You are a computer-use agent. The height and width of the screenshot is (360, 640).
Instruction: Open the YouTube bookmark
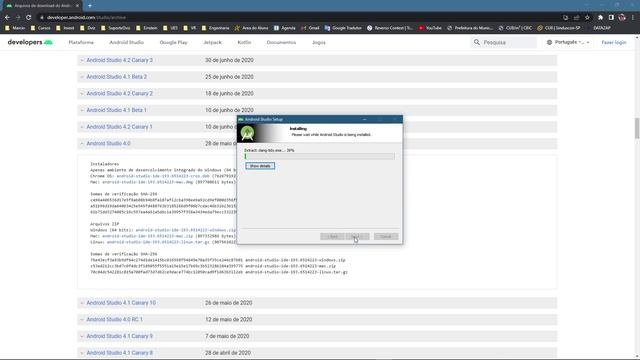coord(430,28)
